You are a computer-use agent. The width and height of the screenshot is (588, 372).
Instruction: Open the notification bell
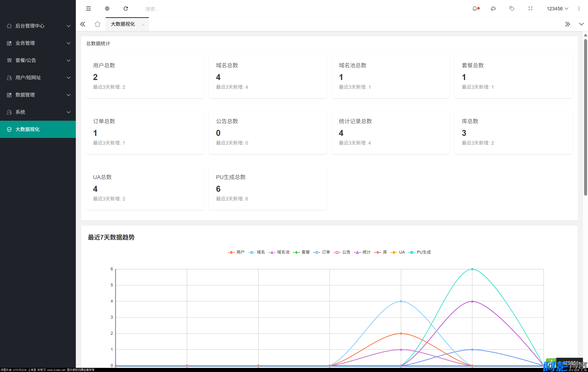(x=475, y=9)
